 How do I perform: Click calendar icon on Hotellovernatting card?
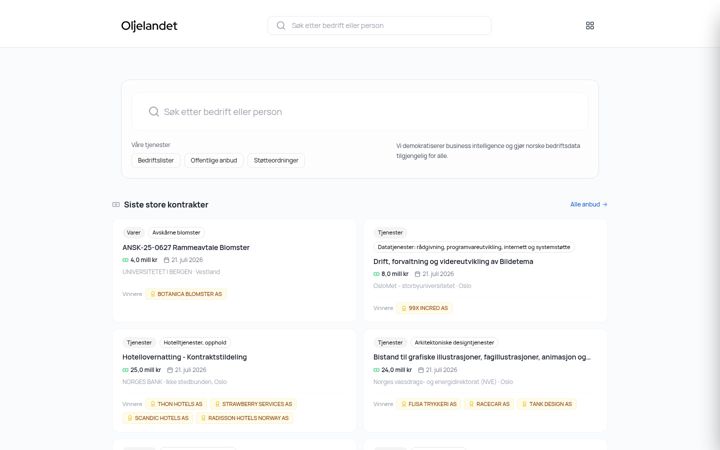[x=170, y=370]
